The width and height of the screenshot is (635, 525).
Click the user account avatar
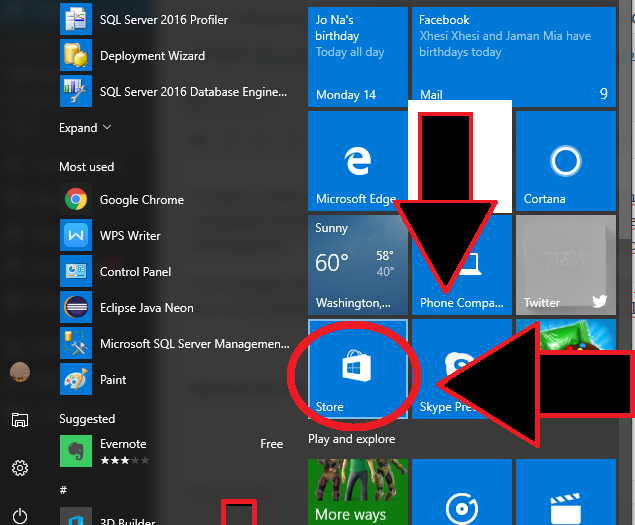[20, 372]
